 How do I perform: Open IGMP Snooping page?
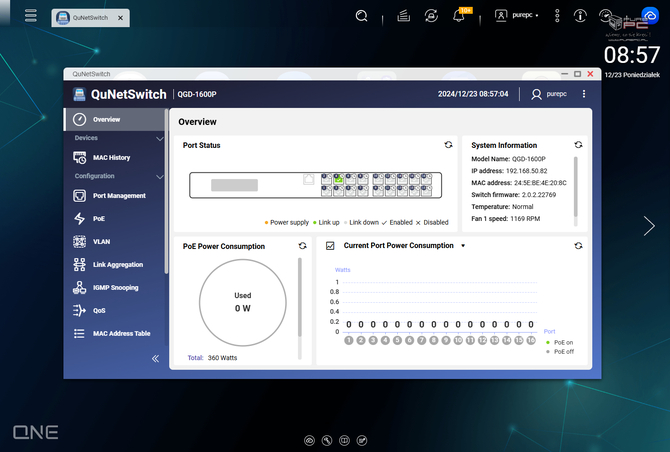pos(114,288)
